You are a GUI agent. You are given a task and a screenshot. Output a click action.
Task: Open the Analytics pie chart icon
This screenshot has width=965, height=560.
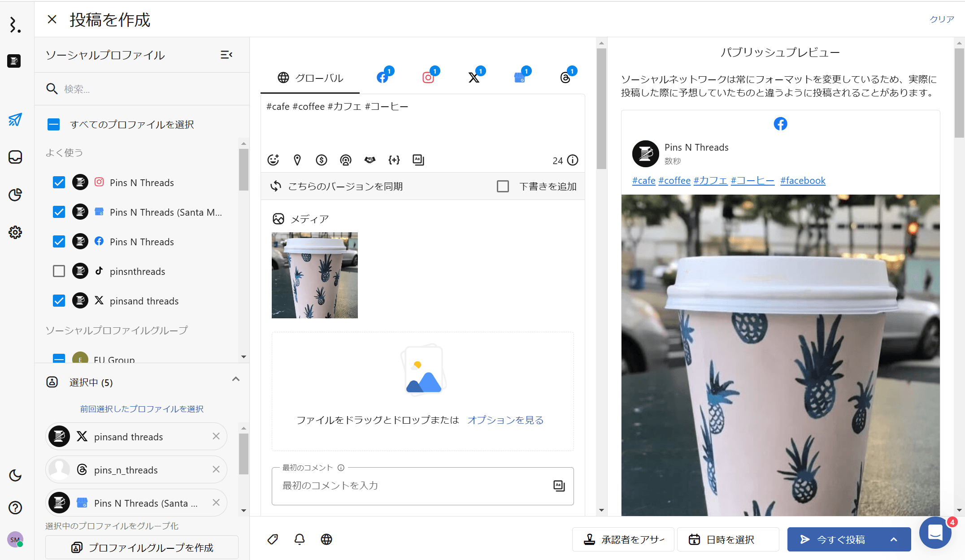pos(15,195)
